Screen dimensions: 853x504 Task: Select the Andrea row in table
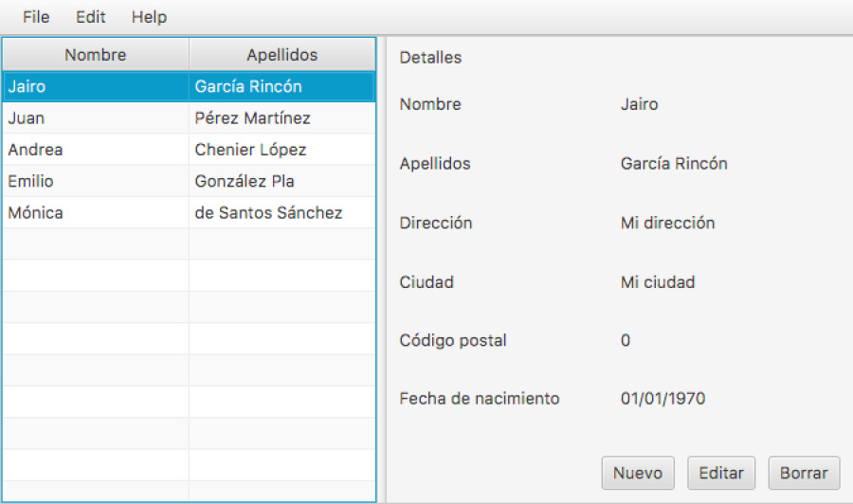click(189, 150)
